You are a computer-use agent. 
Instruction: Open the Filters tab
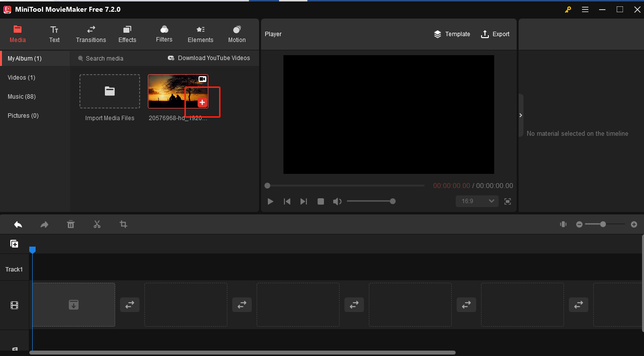[164, 34]
